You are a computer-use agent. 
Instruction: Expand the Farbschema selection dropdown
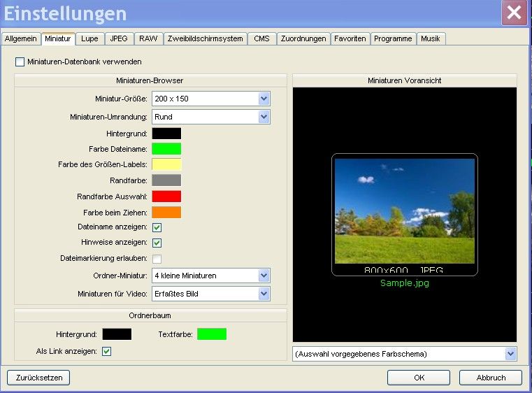point(510,354)
